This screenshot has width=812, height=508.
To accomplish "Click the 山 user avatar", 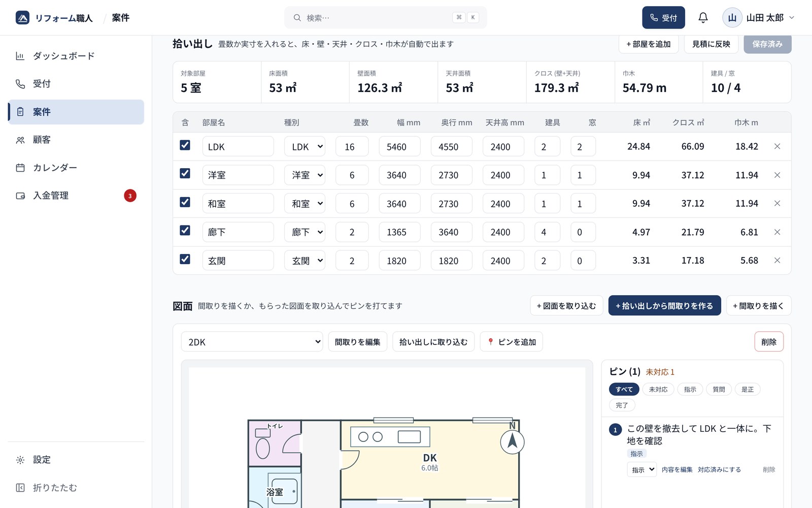I will click(x=732, y=18).
